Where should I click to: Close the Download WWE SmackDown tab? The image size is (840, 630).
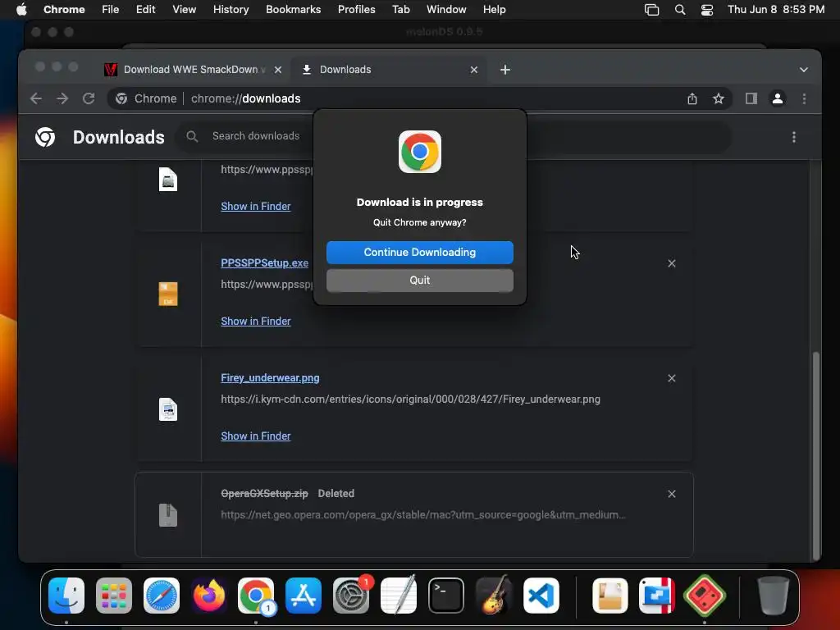(277, 70)
